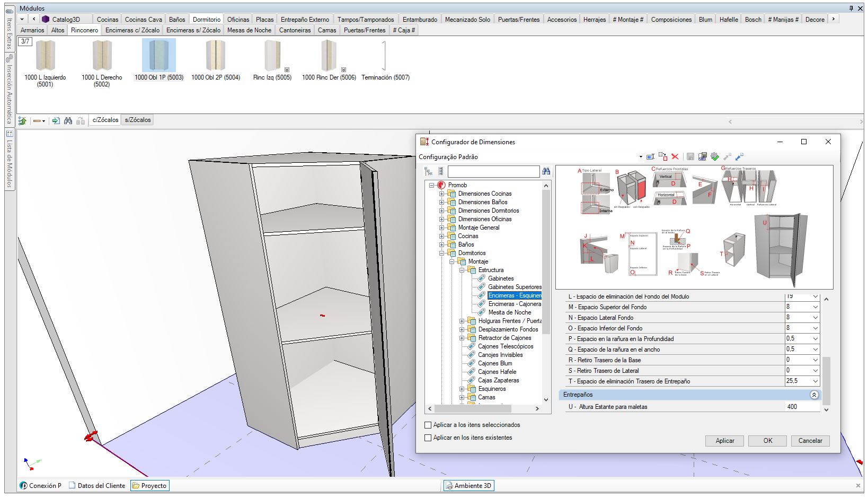Open the dropdown for P - Espacio en la rañura Profundidad
Image resolution: width=868 pixels, height=498 pixels.
[x=815, y=339]
